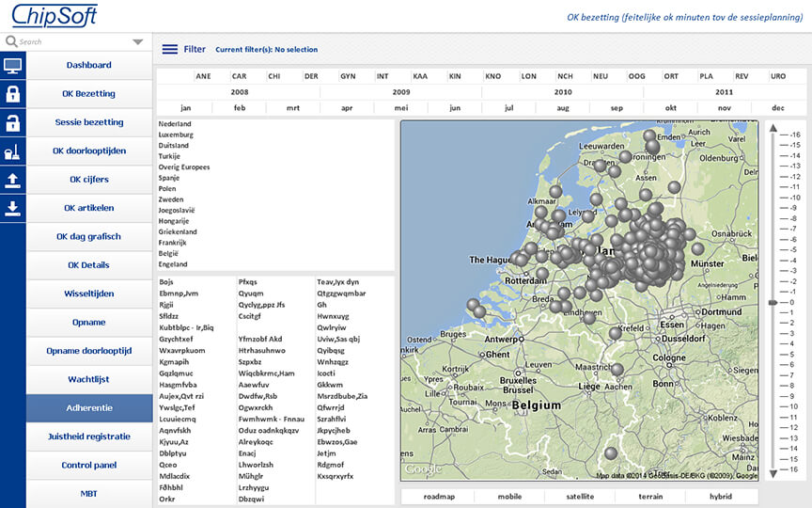The height and width of the screenshot is (508, 812).
Task: Click the ChipSoft logo
Action: click(55, 16)
